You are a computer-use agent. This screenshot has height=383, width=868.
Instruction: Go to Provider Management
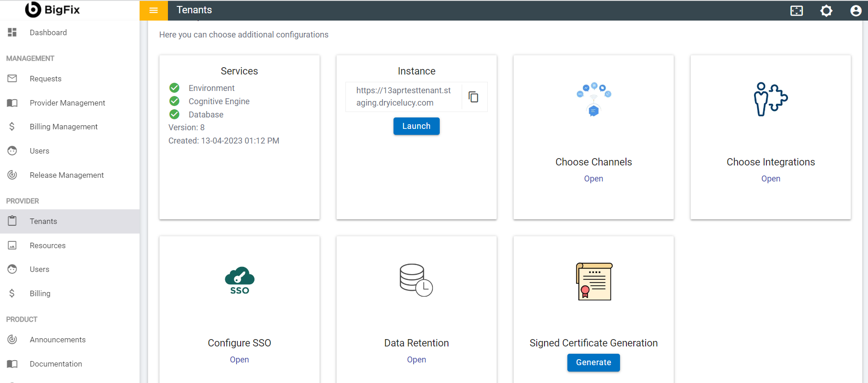67,103
